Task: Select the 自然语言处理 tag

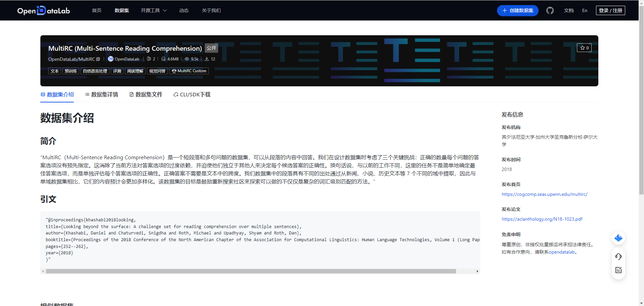Action: pos(95,71)
